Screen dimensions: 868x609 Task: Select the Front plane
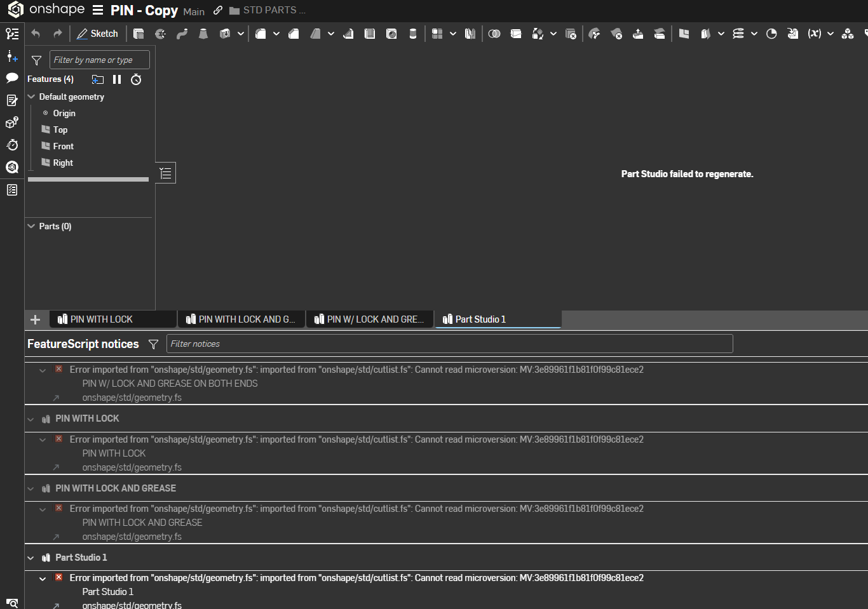pyautogui.click(x=63, y=146)
